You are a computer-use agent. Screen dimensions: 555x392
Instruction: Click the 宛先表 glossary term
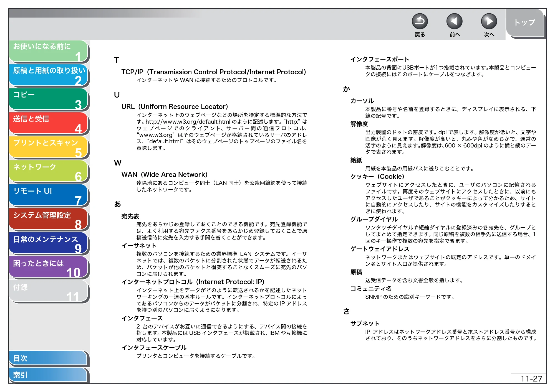pyautogui.click(x=130, y=216)
